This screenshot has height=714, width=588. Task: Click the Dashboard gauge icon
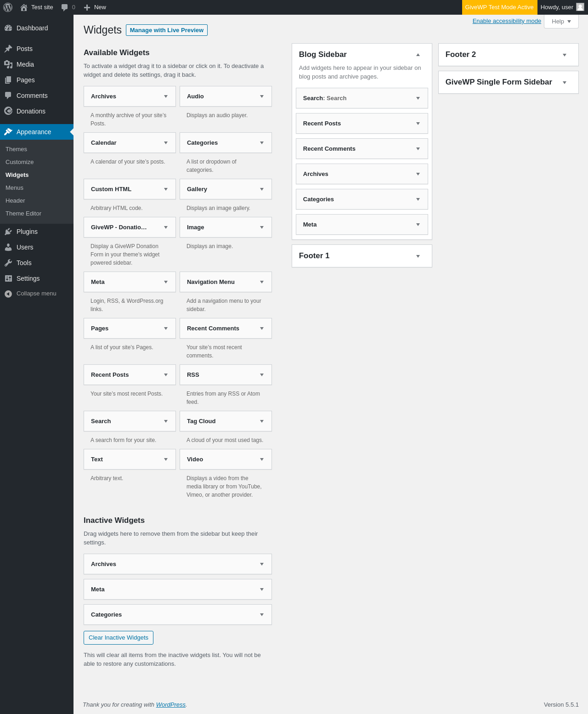(8, 28)
